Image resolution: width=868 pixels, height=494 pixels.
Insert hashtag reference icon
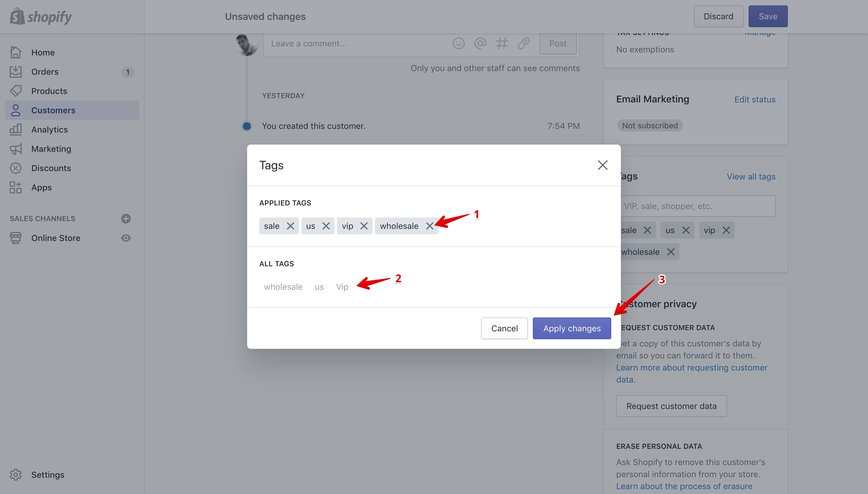tap(502, 43)
